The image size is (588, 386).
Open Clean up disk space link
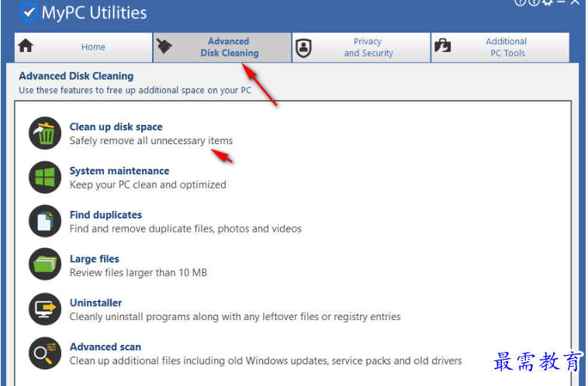116,127
